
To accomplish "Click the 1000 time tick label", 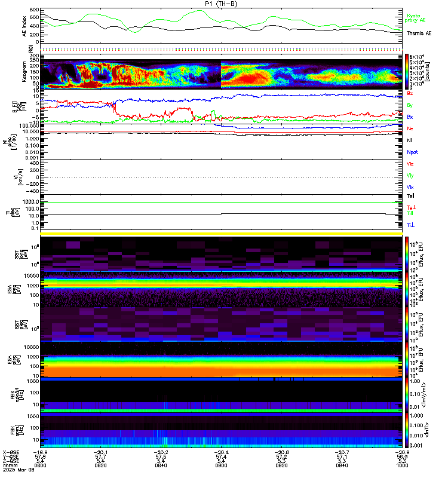I will click(402, 465).
